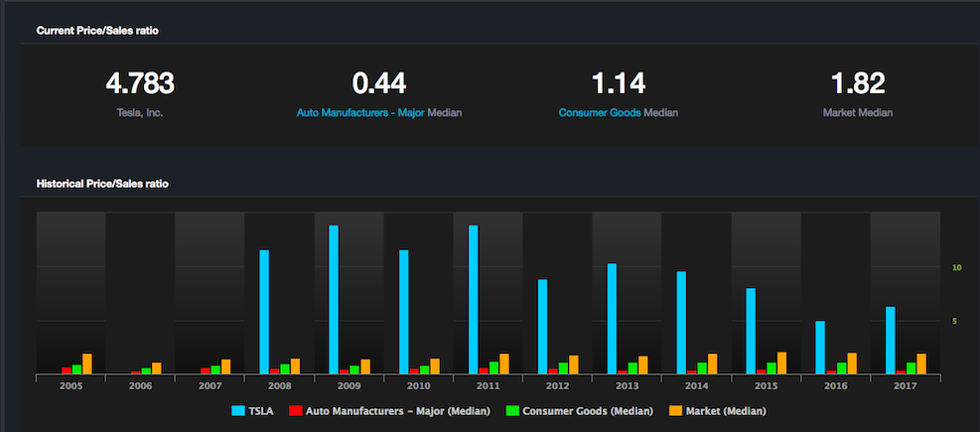The width and height of the screenshot is (980, 432).
Task: Click the Historical Price/Sales ratio heading
Action: tap(102, 184)
